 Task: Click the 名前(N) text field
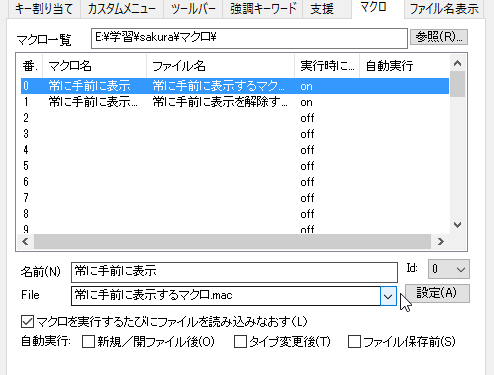pyautogui.click(x=234, y=272)
